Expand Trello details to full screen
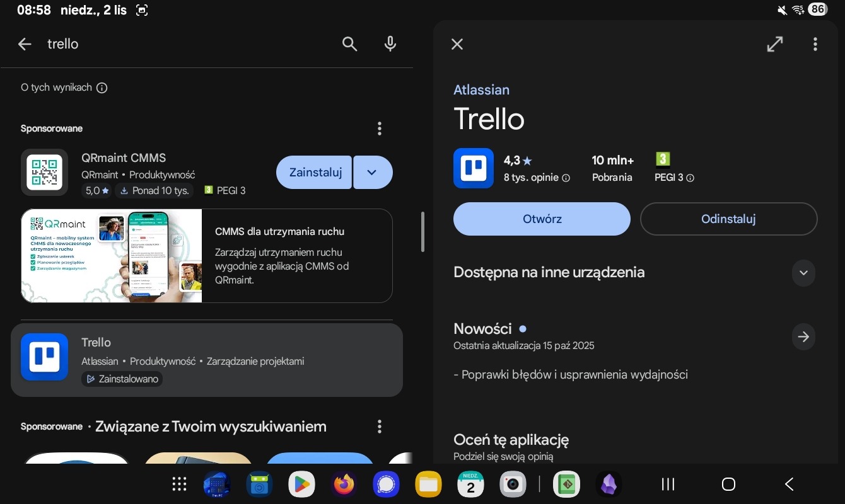 pyautogui.click(x=774, y=44)
